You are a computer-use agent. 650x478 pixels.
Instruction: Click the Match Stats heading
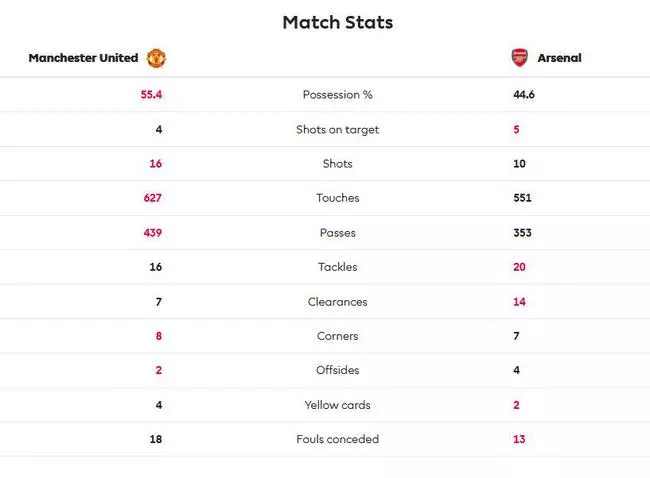[x=337, y=22]
